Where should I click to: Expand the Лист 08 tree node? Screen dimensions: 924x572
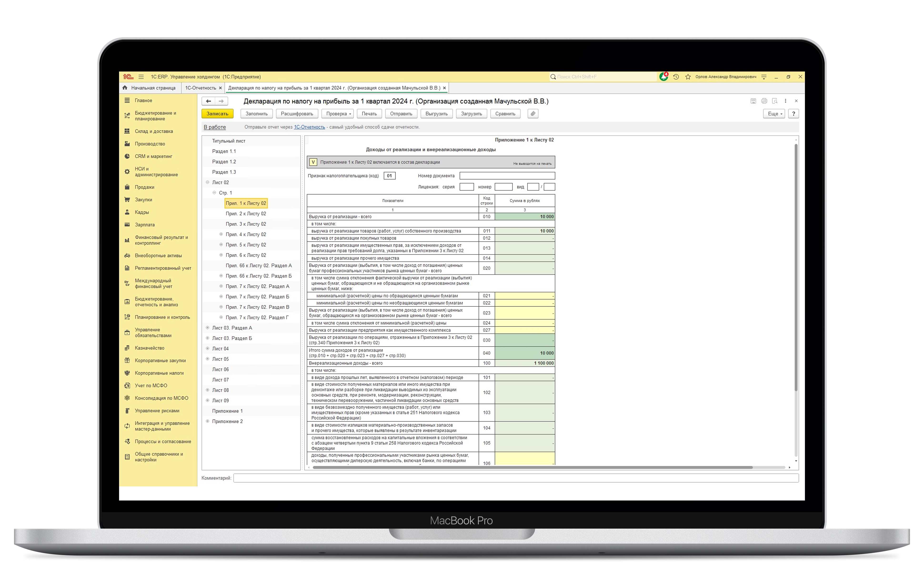click(x=207, y=390)
